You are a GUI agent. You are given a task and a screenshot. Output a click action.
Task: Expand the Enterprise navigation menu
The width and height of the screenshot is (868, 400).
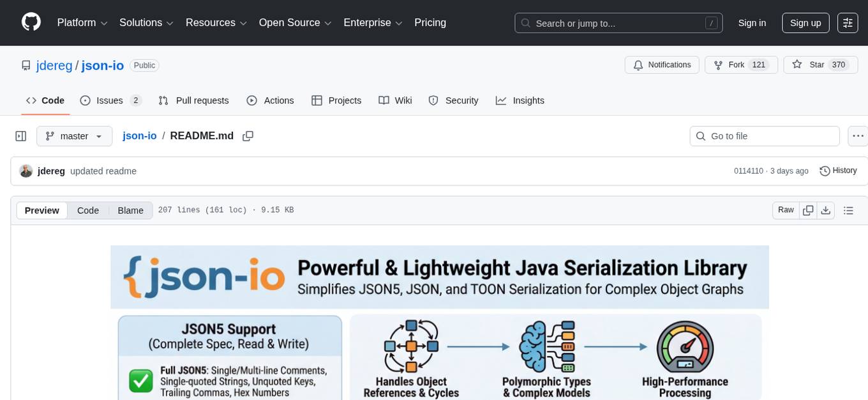[373, 22]
